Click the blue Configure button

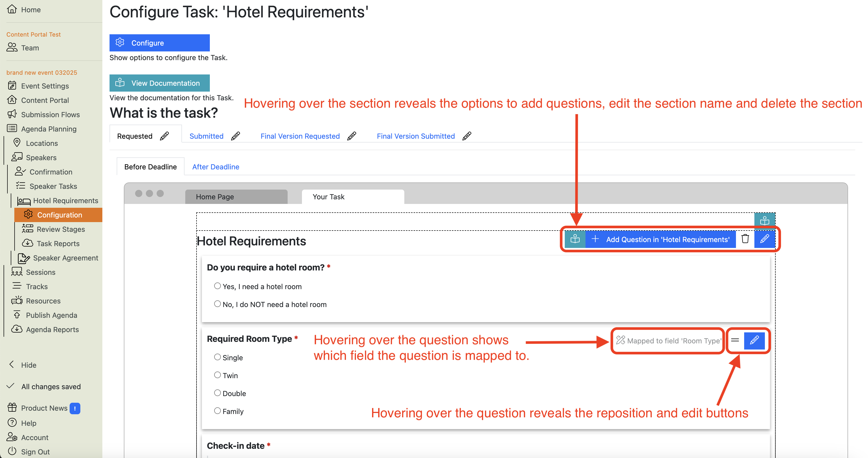pos(159,43)
